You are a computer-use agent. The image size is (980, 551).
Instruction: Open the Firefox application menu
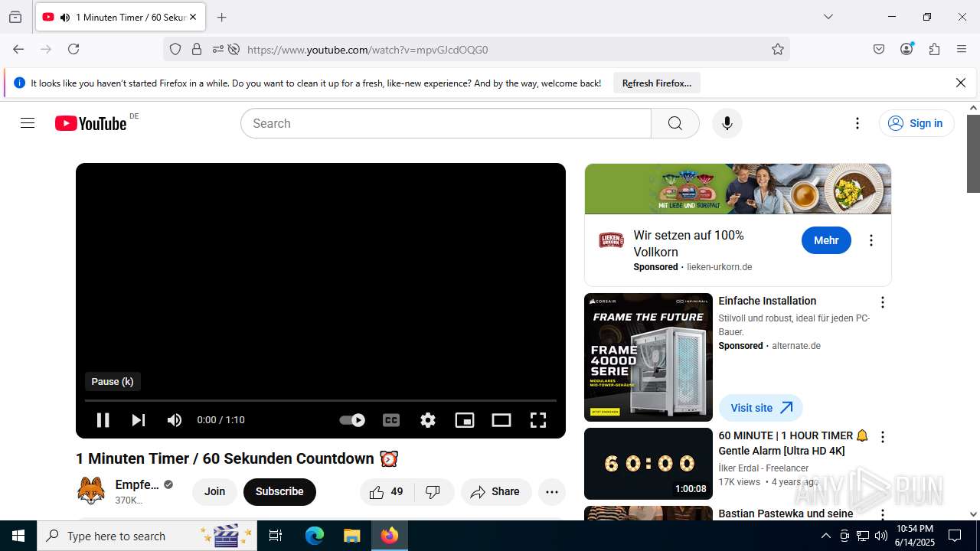[962, 49]
